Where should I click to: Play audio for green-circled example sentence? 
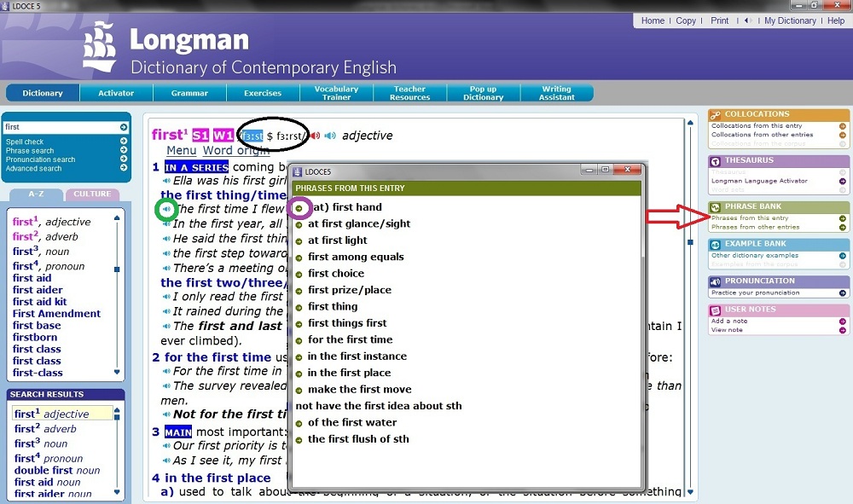166,209
